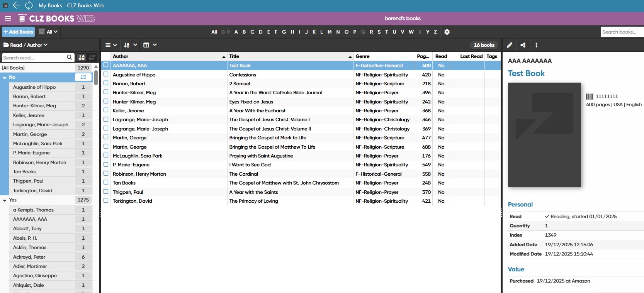Click the Add Books button

coord(18,32)
